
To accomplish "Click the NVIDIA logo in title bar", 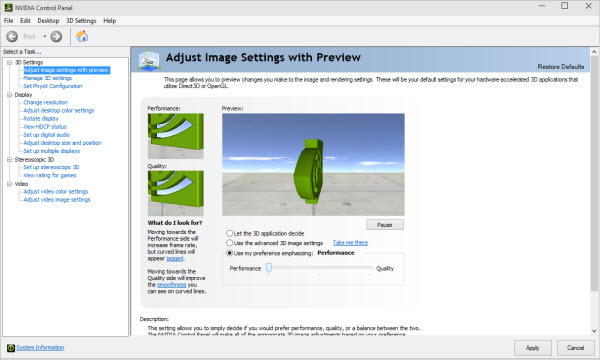I will pyautogui.click(x=8, y=7).
